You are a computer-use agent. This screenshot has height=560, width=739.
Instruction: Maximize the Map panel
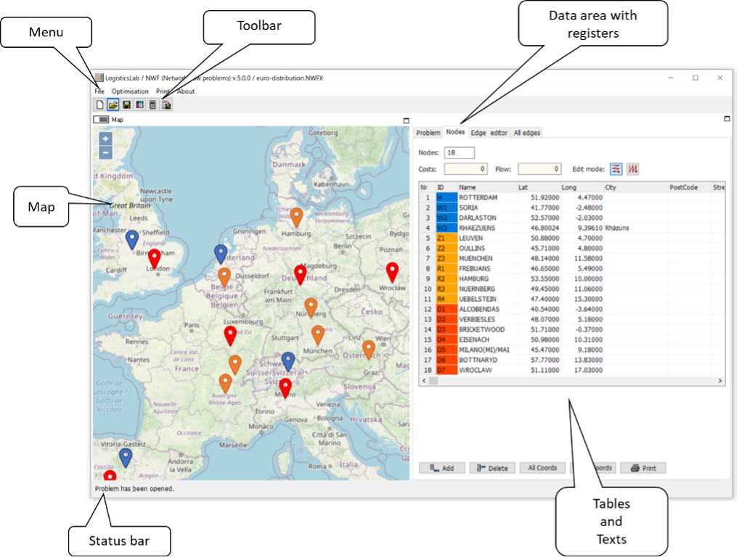pyautogui.click(x=407, y=120)
